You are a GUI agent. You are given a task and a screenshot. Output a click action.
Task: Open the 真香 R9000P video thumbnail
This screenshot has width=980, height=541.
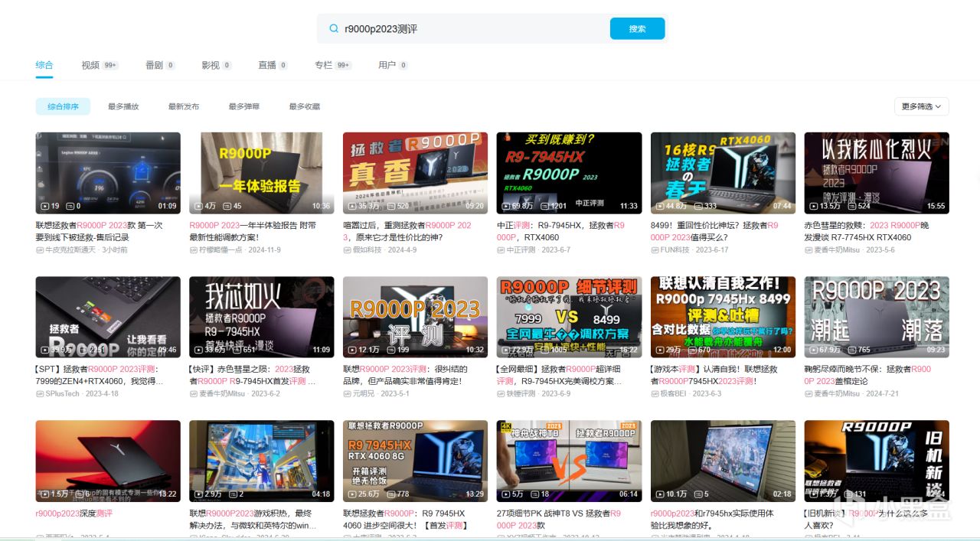(415, 173)
